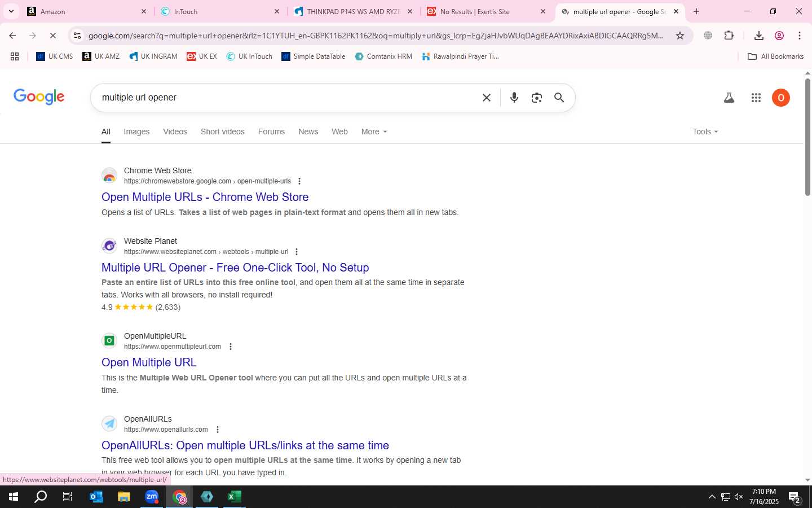Open Chrome downloads icon
This screenshot has width=812, height=508.
(x=759, y=36)
